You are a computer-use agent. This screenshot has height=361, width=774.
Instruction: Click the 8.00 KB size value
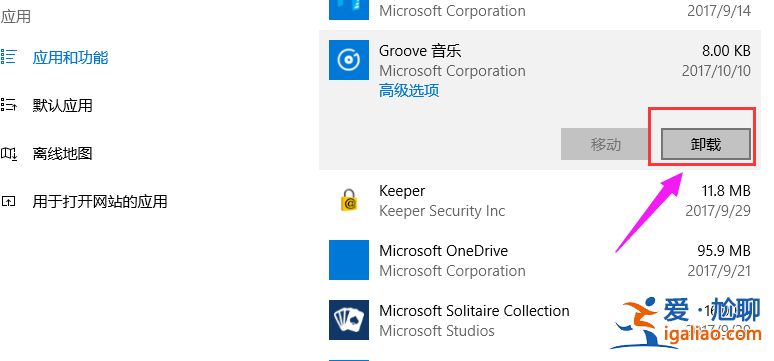pos(726,50)
